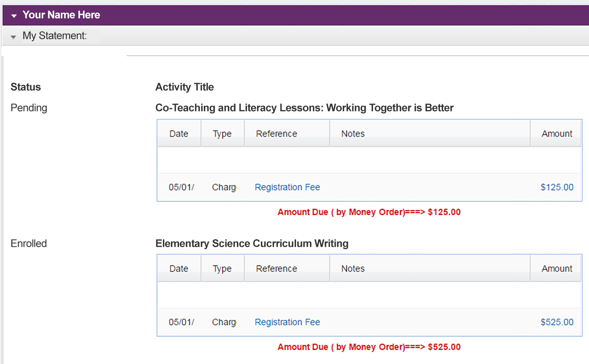Sort second table by Amount column header
Screen dimensions: 589x364
coord(556,269)
